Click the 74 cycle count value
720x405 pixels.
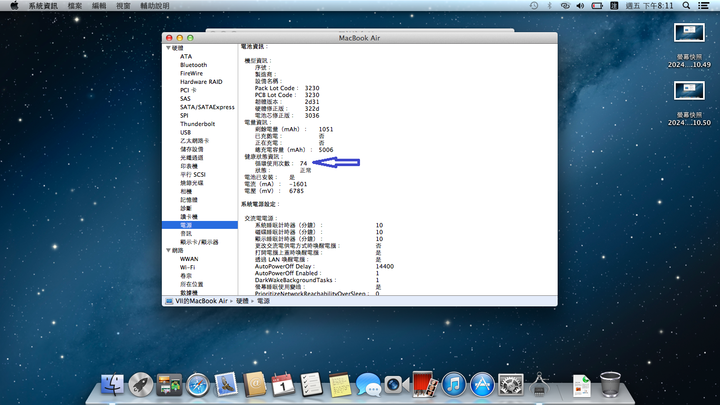304,163
